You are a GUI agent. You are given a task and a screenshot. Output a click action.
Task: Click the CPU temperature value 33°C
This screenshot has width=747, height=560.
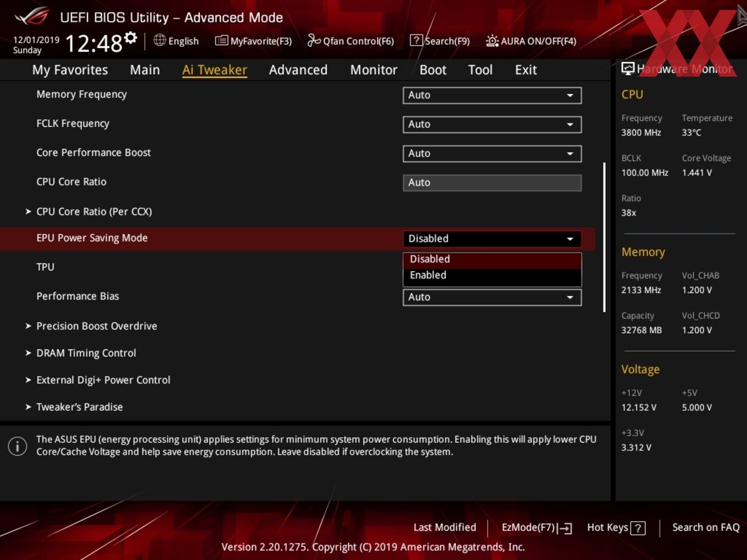tap(692, 132)
